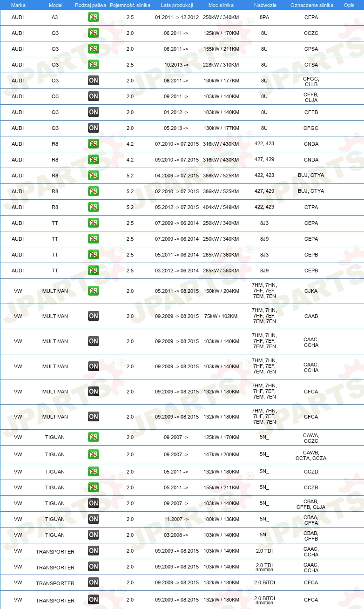364x609 pixels.
Task: Click the Nadwozie column header
Action: 264,5
